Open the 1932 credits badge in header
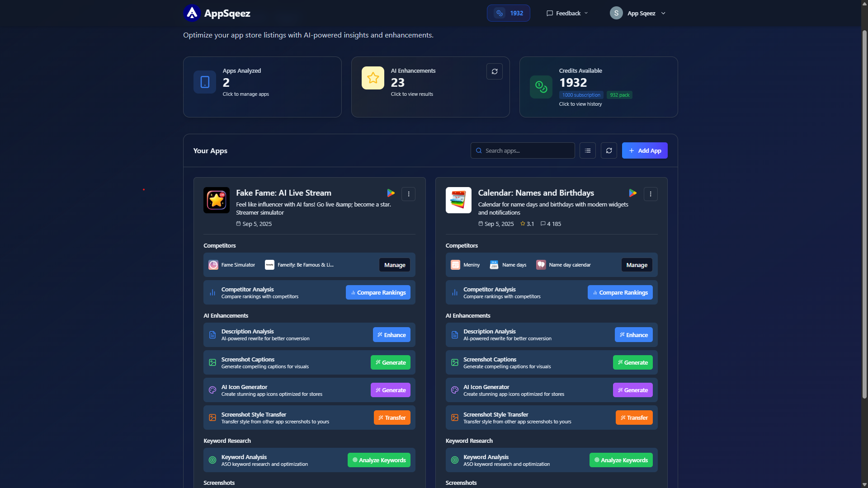 (509, 13)
